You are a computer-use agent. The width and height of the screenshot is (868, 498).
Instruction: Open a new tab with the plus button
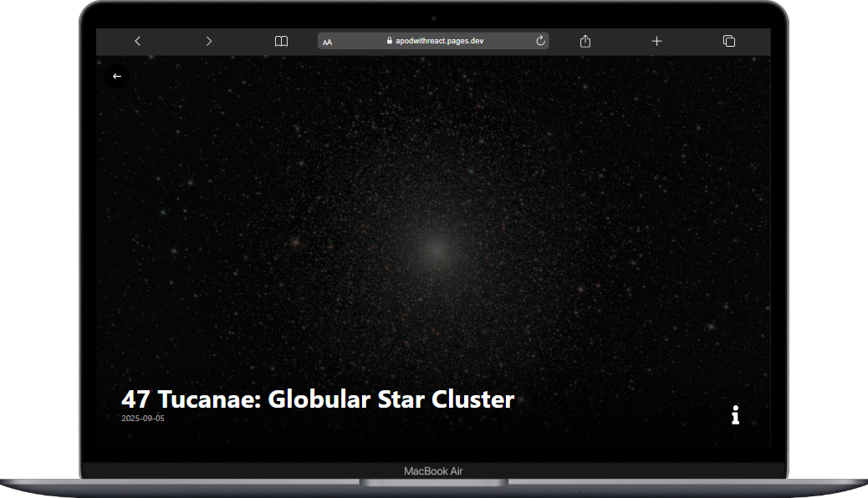[656, 40]
